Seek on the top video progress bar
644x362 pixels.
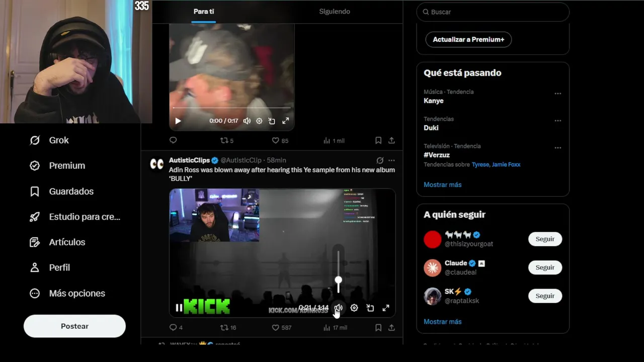[231, 108]
